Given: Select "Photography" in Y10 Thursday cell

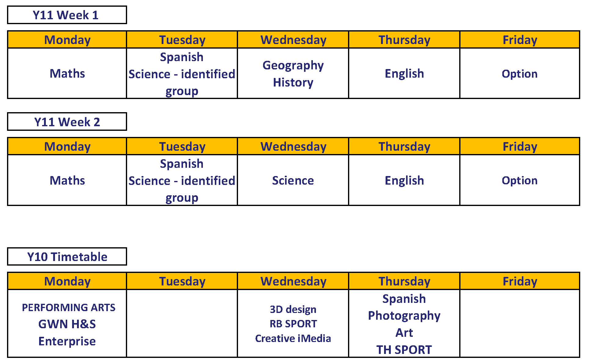Looking at the screenshot, I should (404, 315).
